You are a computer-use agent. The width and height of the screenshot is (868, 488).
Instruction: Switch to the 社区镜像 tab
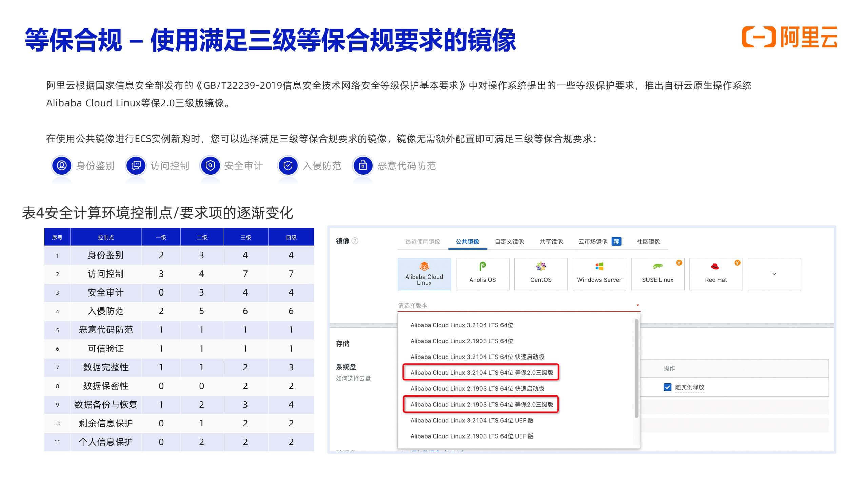point(648,241)
